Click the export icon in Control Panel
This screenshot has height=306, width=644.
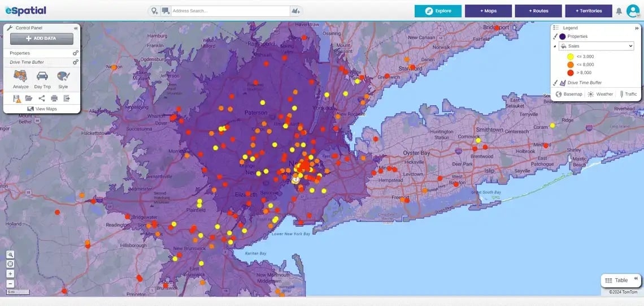67,98
